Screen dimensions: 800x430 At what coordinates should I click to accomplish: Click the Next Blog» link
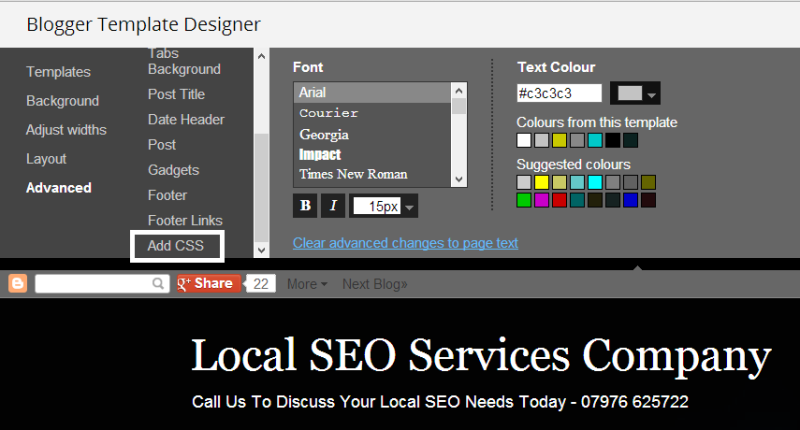point(374,284)
